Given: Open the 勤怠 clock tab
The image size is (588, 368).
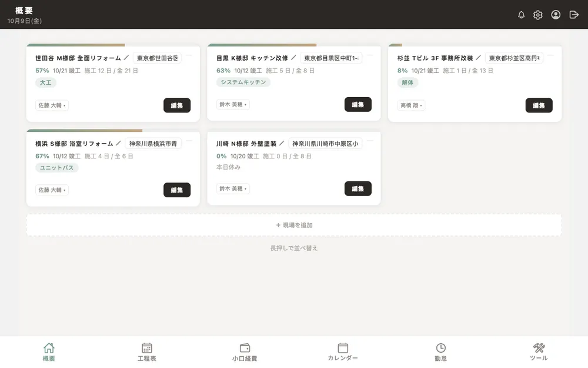Looking at the screenshot, I should pos(440,352).
